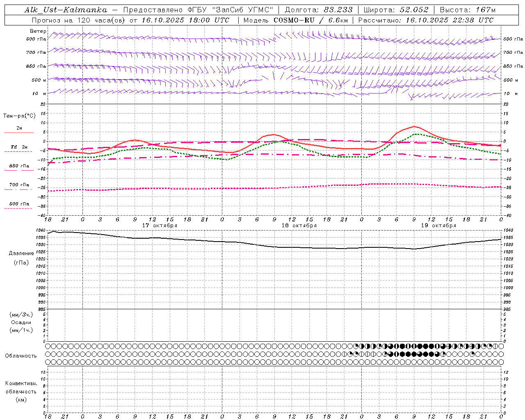Screen dimensions: 525x420
Task: Click the 'Тем-ра(°C)' temperature panel label
Action: [x=19, y=116]
